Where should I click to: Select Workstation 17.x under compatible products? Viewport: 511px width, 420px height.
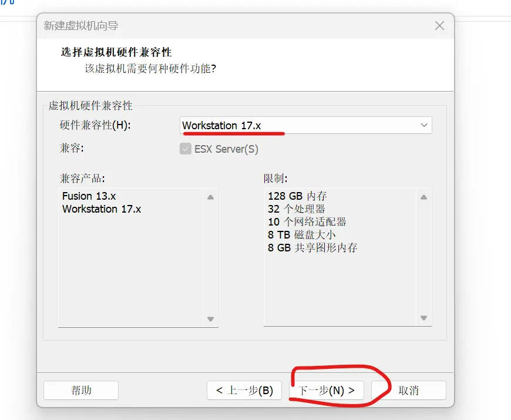tap(102, 209)
